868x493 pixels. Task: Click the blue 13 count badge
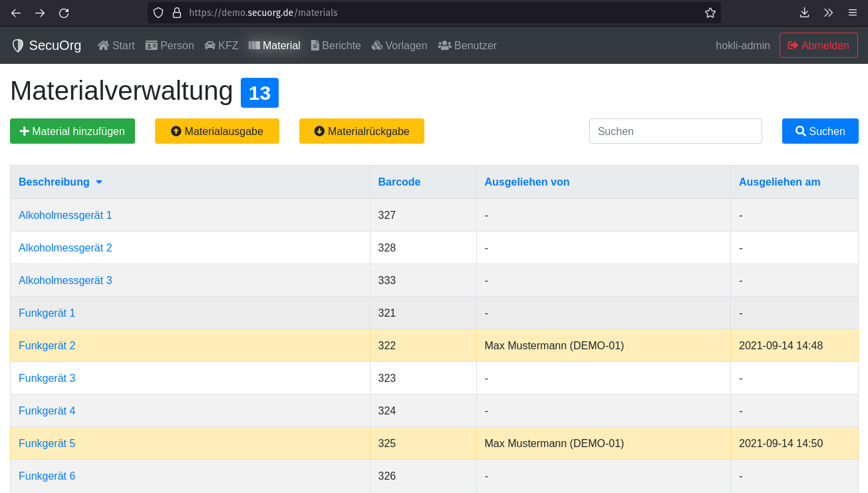pos(259,92)
